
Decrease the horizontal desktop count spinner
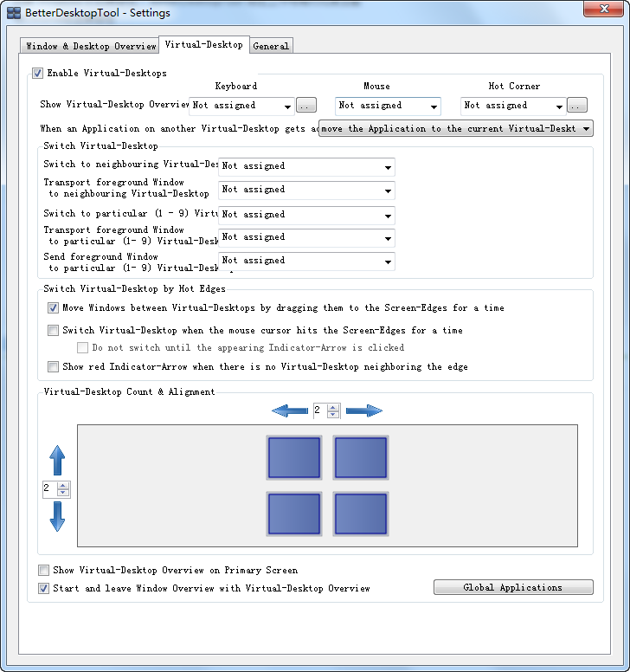click(x=333, y=415)
